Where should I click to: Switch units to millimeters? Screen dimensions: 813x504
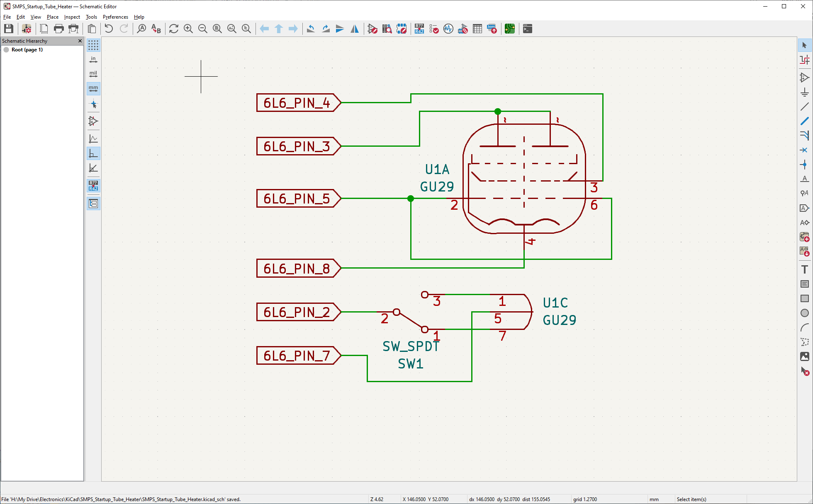93,89
